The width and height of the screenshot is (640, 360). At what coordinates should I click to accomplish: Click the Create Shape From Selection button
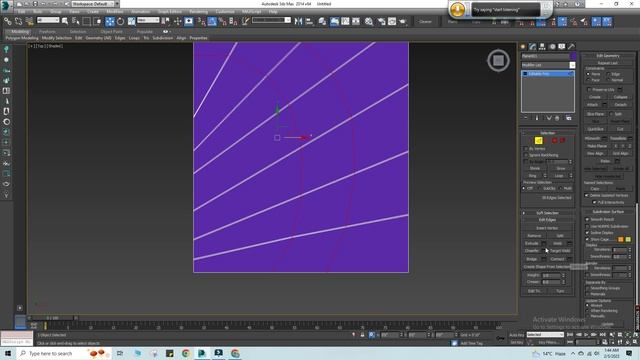pos(547,267)
